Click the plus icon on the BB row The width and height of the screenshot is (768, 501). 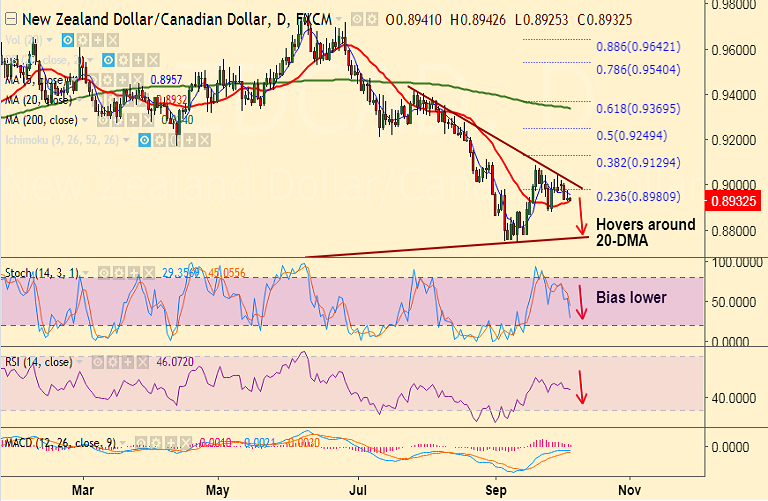click(x=139, y=60)
